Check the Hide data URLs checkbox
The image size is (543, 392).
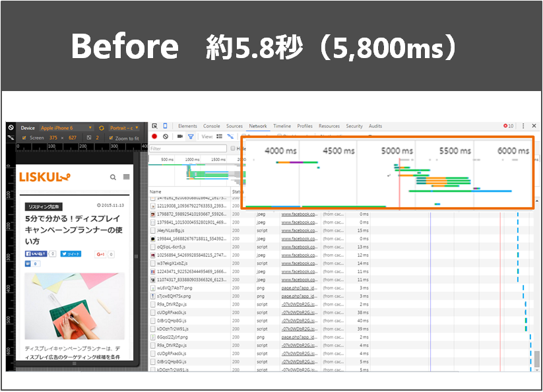pyautogui.click(x=233, y=148)
